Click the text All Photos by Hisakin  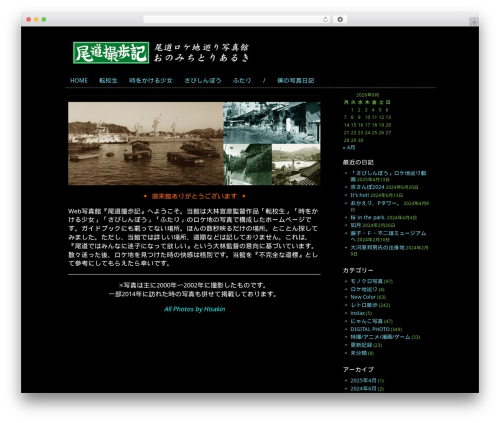(x=195, y=309)
